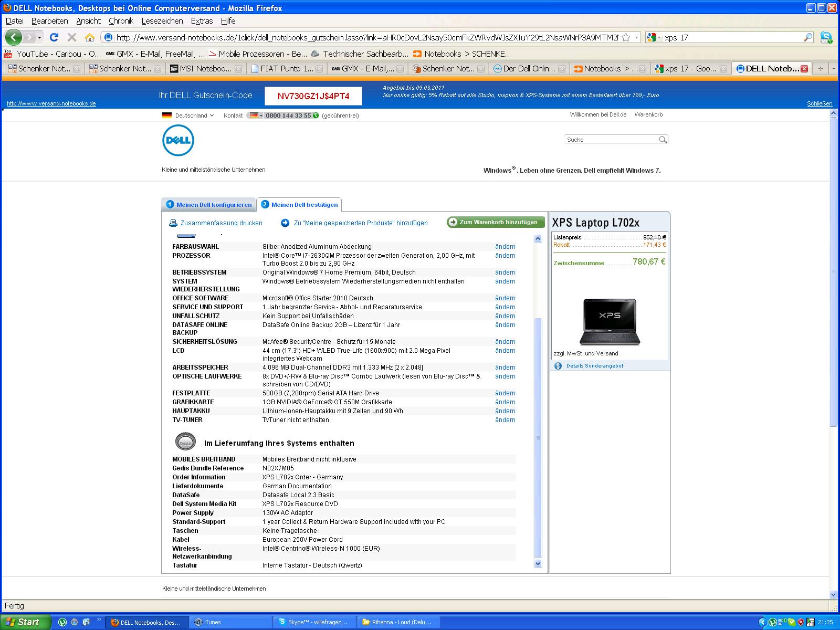Switch to FIAT Punto browser tab
Viewport: 840px width, 630px height.
pyautogui.click(x=286, y=69)
